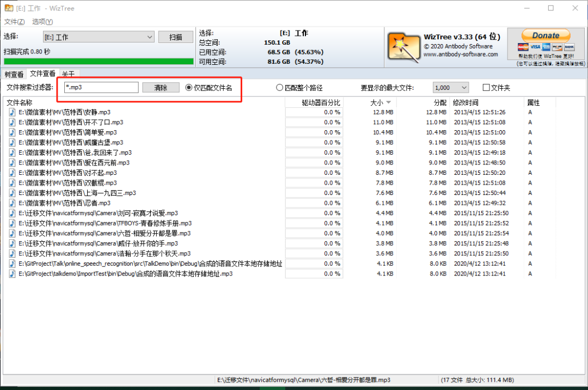The image size is (588, 390).
Task: Click the WizTree wizard wand logo
Action: pos(403,47)
